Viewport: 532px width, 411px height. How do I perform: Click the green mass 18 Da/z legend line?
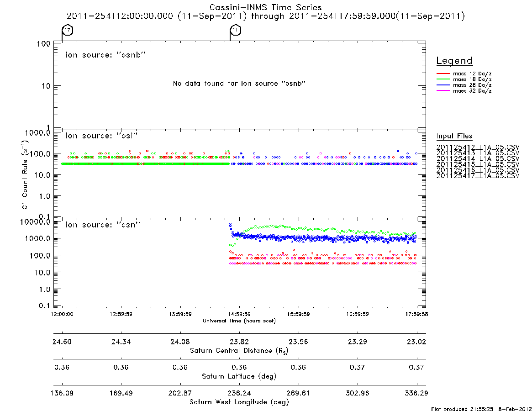[443, 79]
